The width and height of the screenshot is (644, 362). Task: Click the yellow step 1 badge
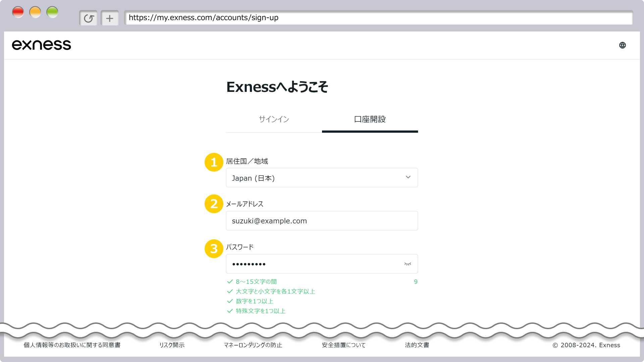214,162
